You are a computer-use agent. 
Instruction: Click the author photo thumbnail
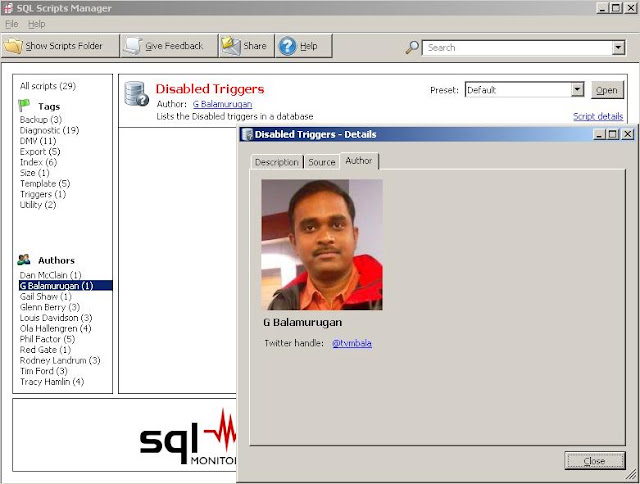(322, 245)
